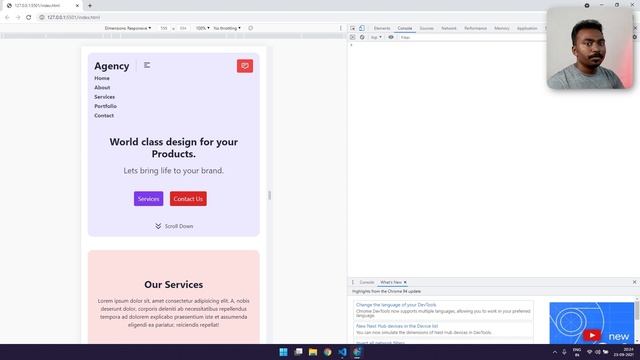Click the purple Services button
Image resolution: width=640 pixels, height=360 pixels.
[149, 199]
